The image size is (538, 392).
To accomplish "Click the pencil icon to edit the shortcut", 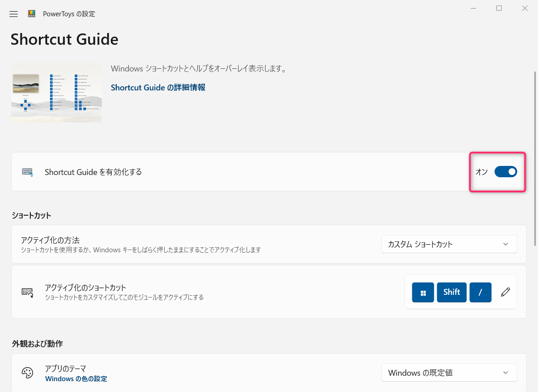I will pos(505,292).
